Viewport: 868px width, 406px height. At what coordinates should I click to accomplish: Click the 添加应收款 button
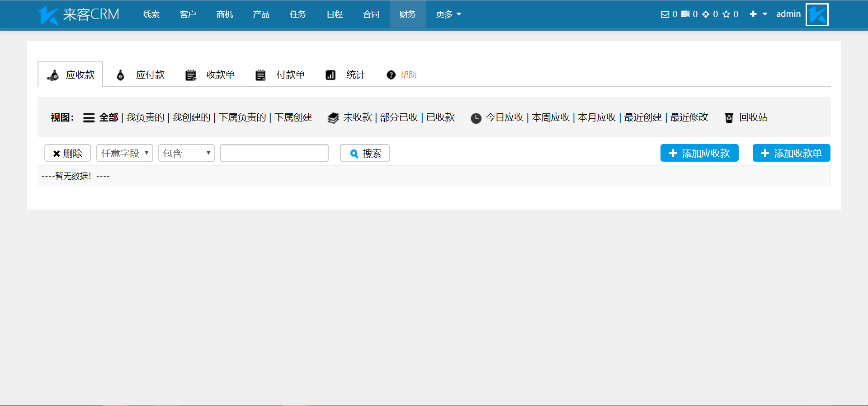[699, 153]
